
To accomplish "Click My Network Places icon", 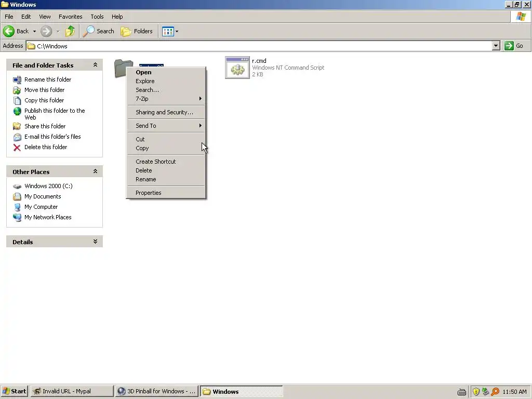I will (x=17, y=218).
